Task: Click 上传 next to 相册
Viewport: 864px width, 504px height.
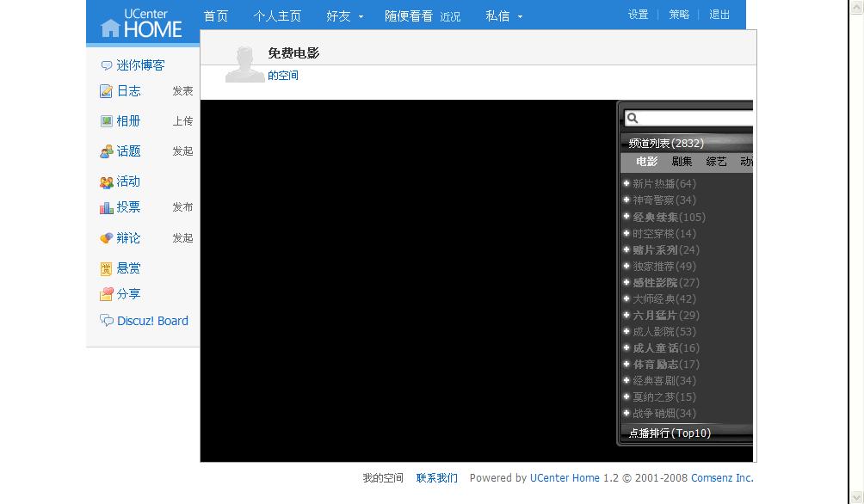Action: [182, 121]
